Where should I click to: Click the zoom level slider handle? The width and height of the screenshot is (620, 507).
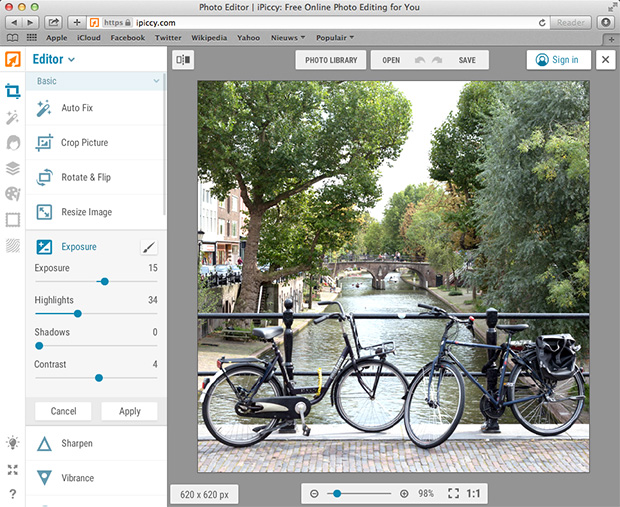[x=337, y=494]
